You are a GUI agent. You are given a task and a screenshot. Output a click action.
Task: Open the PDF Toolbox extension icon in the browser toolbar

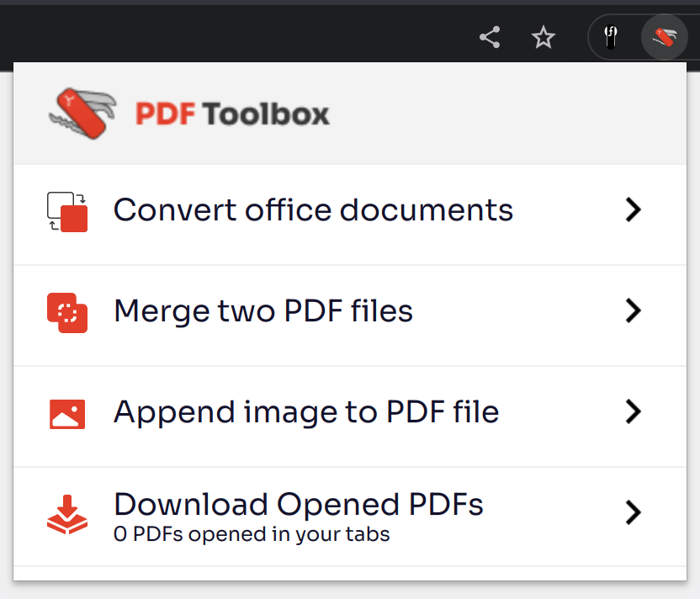point(663,37)
